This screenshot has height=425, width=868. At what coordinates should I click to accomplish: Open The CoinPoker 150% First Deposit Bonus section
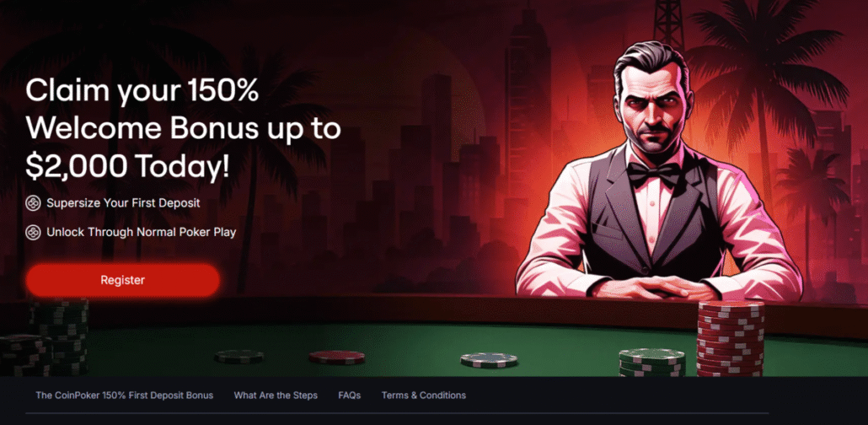(125, 395)
